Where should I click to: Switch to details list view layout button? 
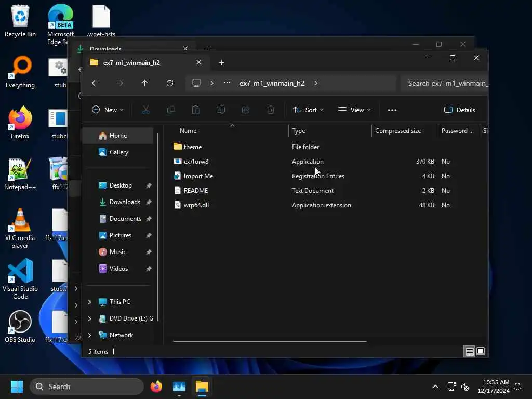(x=469, y=352)
